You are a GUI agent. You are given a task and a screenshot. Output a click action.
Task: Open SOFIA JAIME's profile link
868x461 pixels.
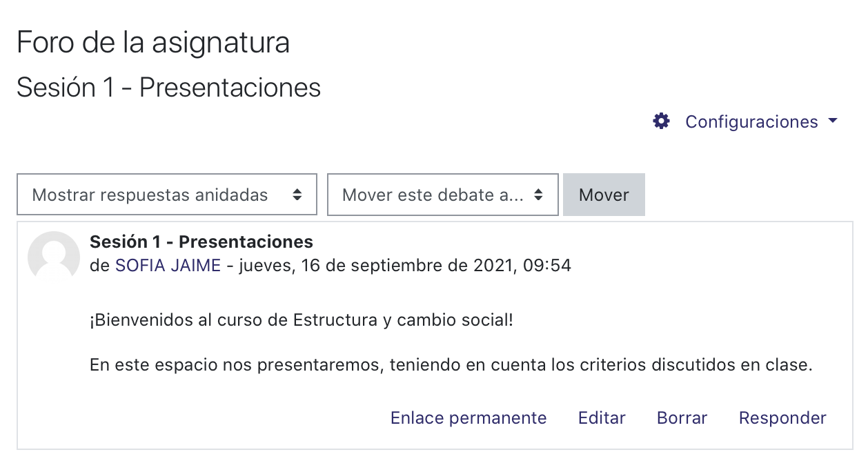click(168, 265)
